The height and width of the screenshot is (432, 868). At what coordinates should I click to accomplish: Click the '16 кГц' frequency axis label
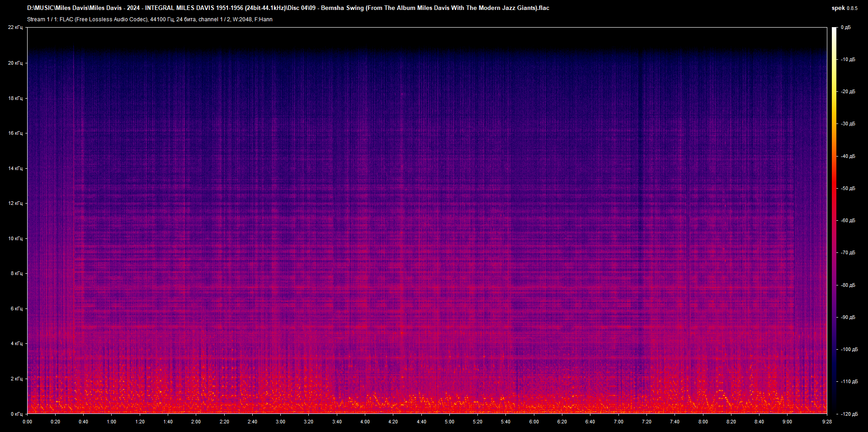15,133
